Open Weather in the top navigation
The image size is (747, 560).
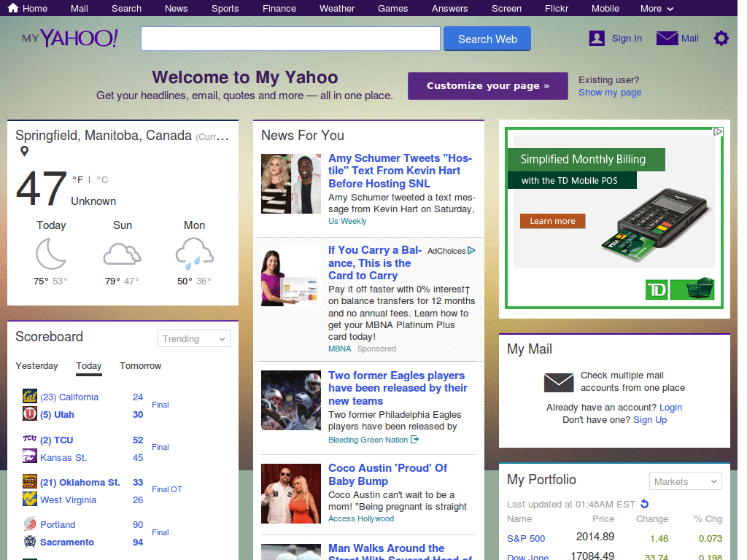point(337,9)
